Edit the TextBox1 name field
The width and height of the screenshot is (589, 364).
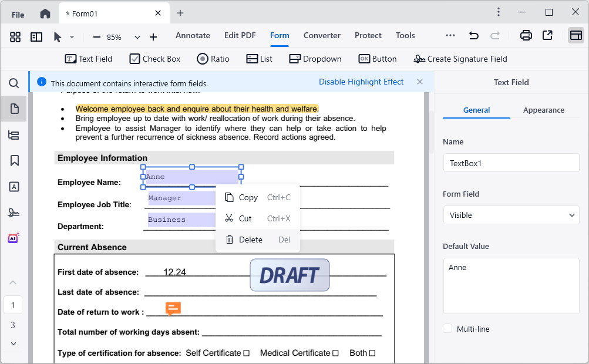[x=510, y=163]
